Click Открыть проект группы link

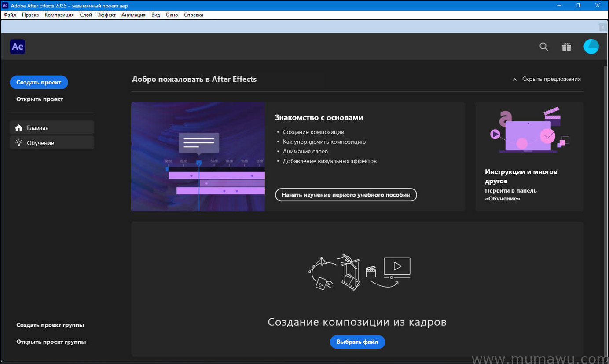click(51, 342)
